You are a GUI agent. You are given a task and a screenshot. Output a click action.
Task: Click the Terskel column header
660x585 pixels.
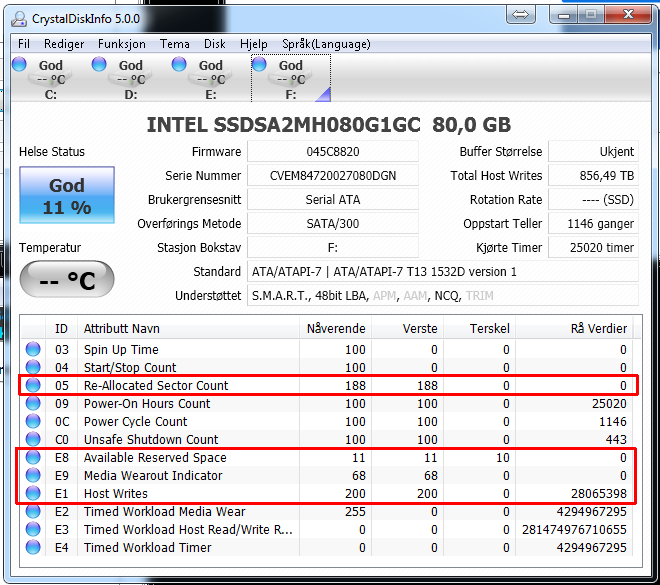(479, 329)
